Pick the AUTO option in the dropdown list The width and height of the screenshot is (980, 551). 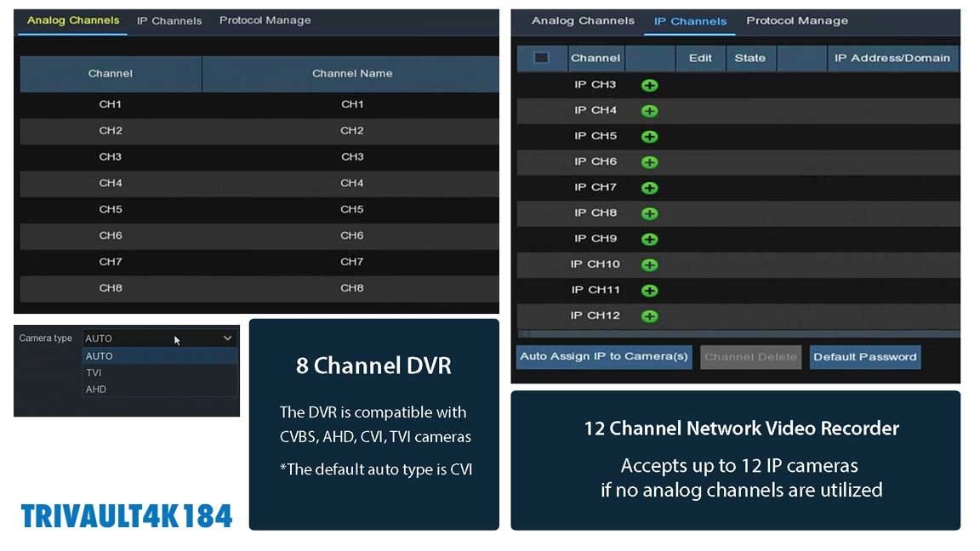99,356
